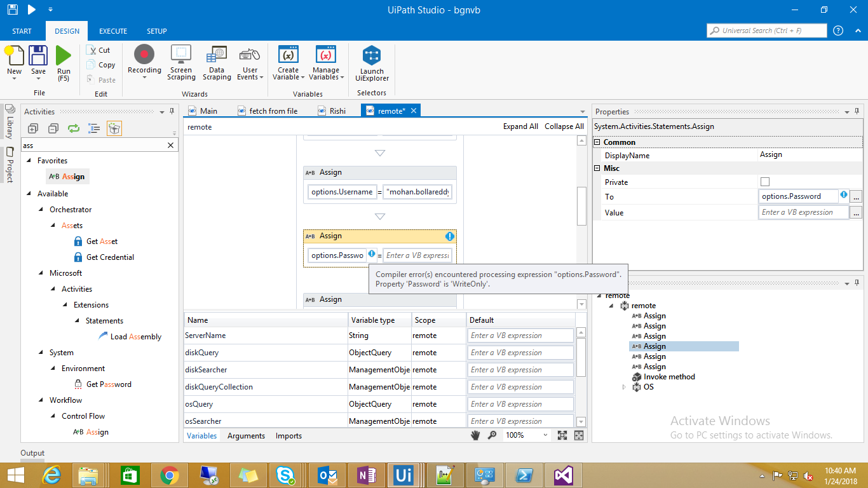
Task: Open the Arguments panel
Action: point(246,436)
